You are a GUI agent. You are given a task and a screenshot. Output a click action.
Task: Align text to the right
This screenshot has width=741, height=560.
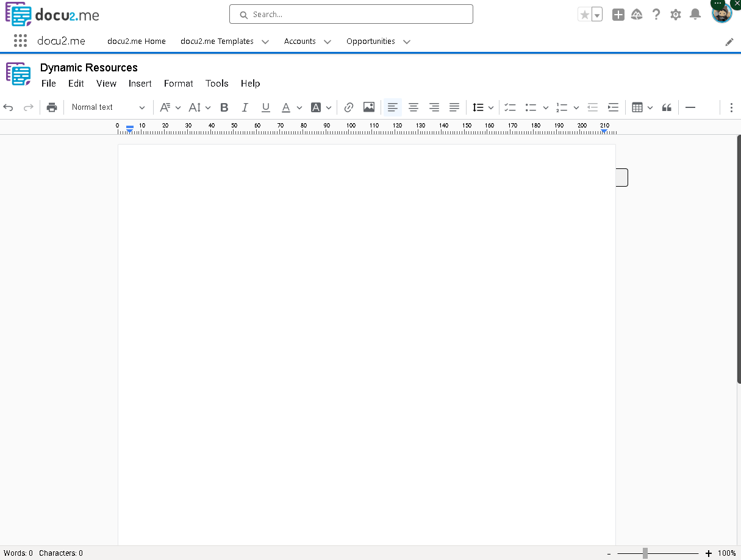point(434,107)
